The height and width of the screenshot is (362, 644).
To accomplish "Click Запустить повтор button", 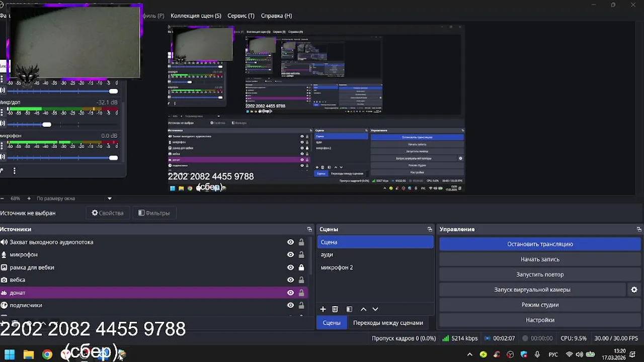I will (540, 275).
